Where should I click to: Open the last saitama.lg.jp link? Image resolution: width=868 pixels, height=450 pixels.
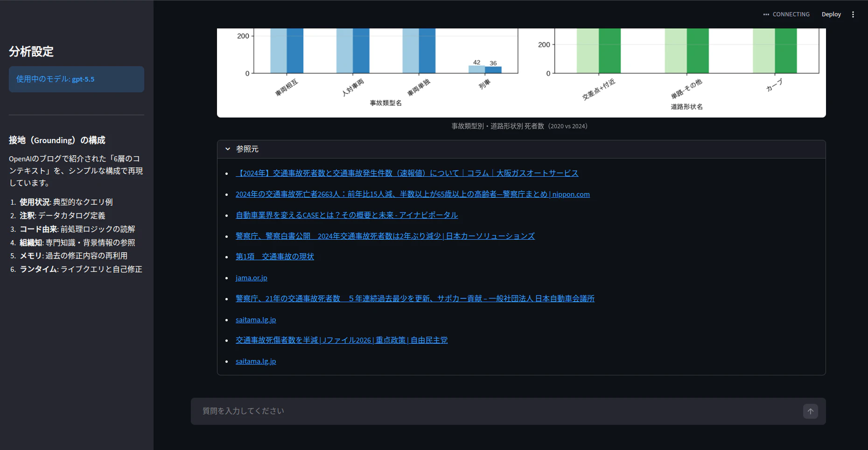coord(256,361)
